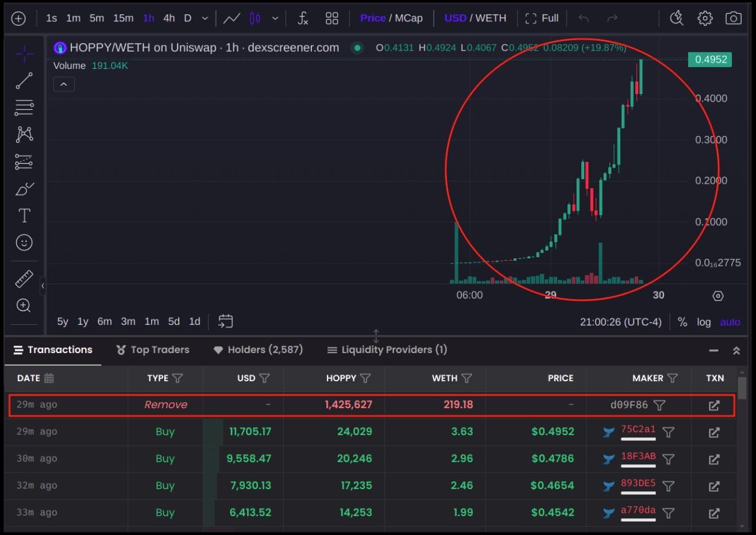Select the trend line drawing tool
Image resolution: width=756 pixels, height=535 pixels.
click(24, 81)
